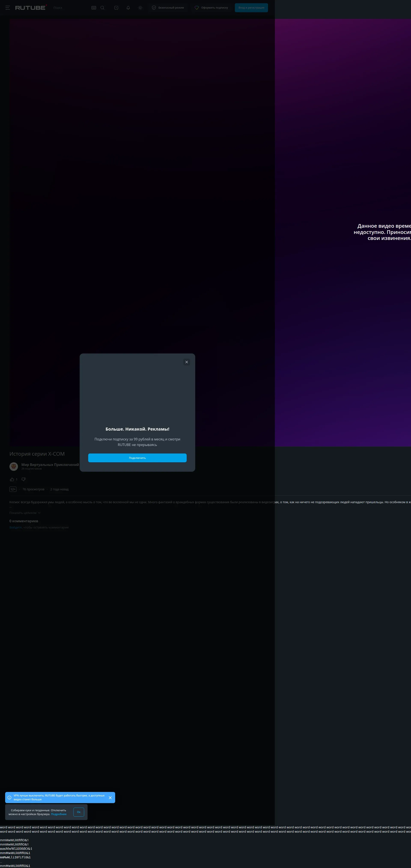Viewport: 411px width, 868px height.
Task: Dismiss the VPN warning banner
Action: (110, 798)
